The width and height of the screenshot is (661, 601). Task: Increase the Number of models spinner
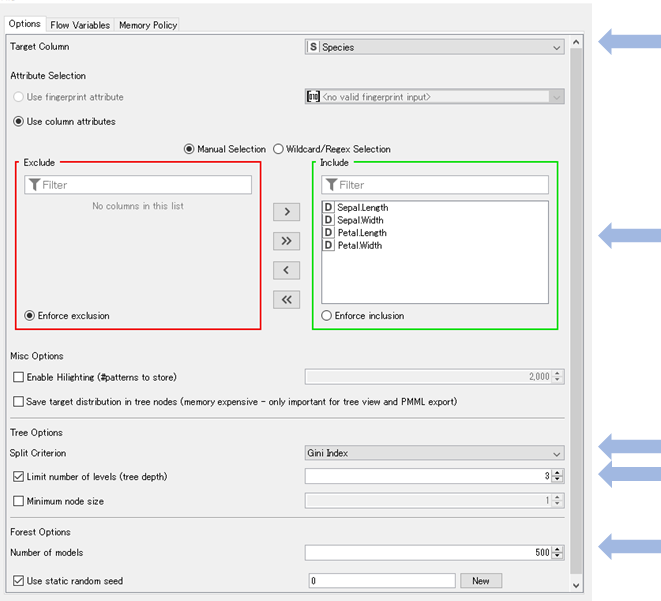pyautogui.click(x=558, y=549)
